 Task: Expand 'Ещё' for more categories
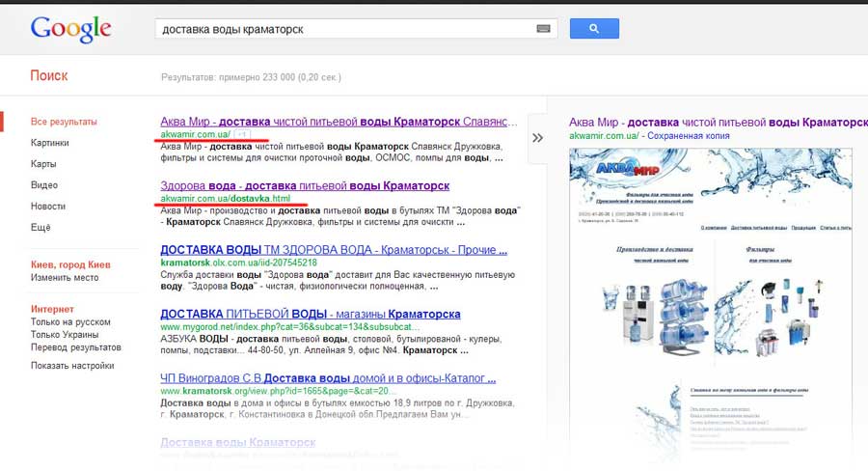click(41, 227)
